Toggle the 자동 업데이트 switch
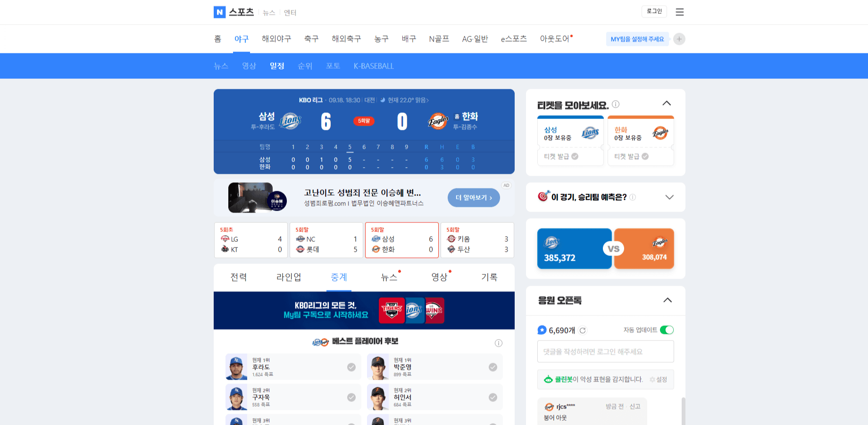The height and width of the screenshot is (425, 868). 667,330
